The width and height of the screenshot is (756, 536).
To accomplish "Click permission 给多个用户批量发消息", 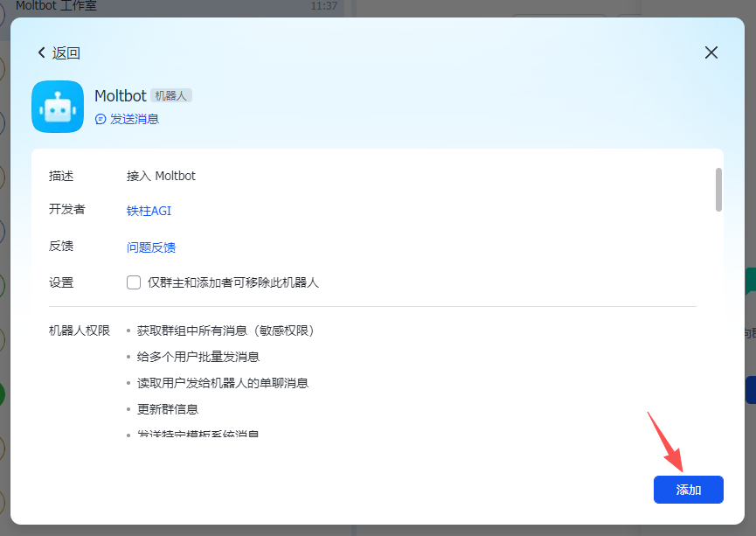I will (x=198, y=357).
